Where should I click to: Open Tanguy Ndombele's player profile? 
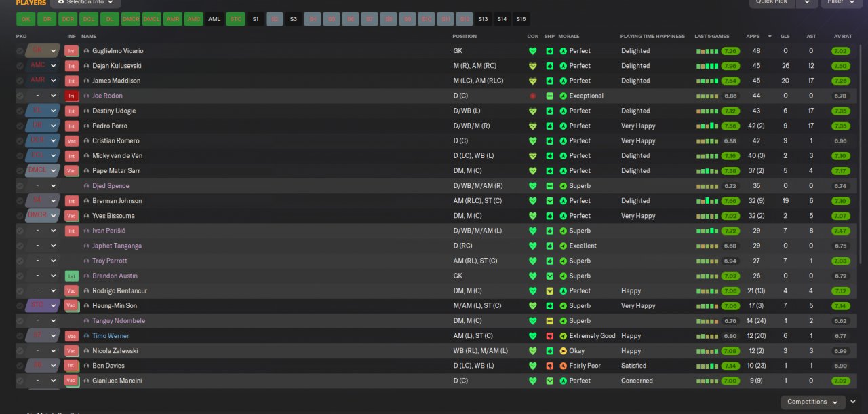pyautogui.click(x=119, y=320)
